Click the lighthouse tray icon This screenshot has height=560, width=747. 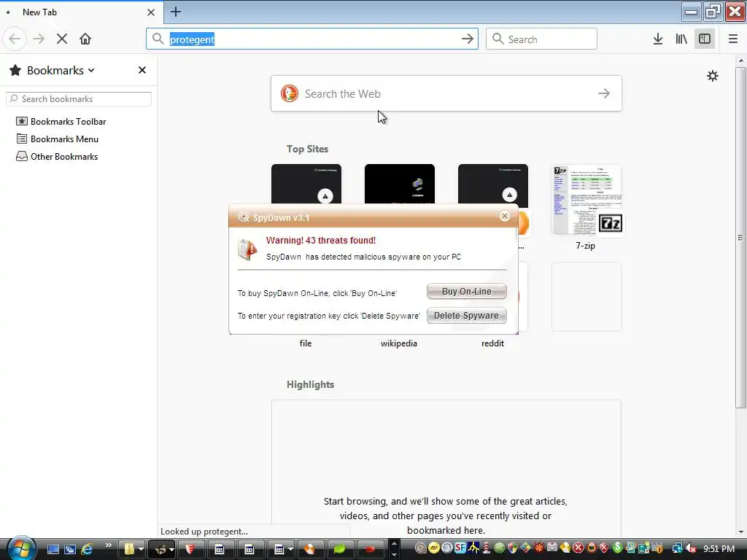tap(487, 548)
